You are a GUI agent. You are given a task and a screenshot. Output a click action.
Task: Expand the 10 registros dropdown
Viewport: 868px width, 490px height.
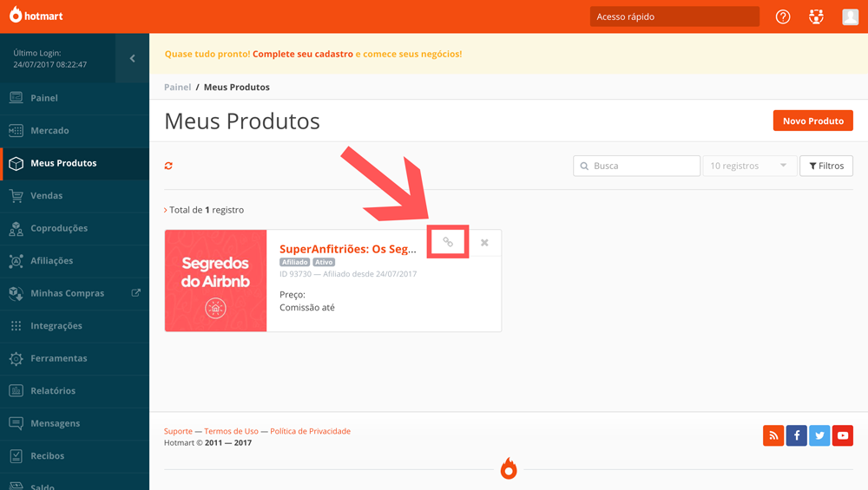[x=750, y=166]
